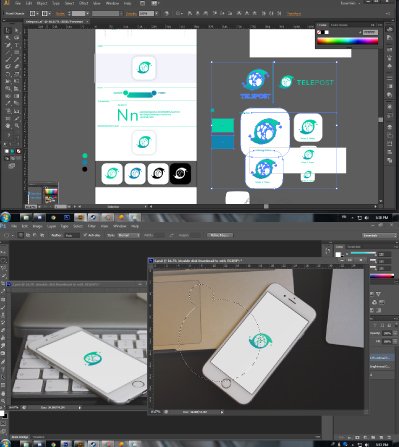Click Chrome icon on upper taskbar

pos(53,218)
